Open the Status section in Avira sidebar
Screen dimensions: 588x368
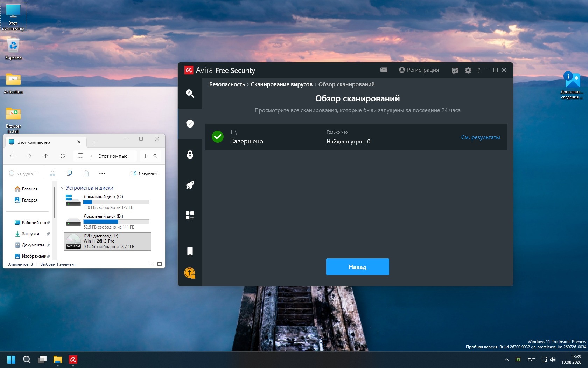[190, 93]
